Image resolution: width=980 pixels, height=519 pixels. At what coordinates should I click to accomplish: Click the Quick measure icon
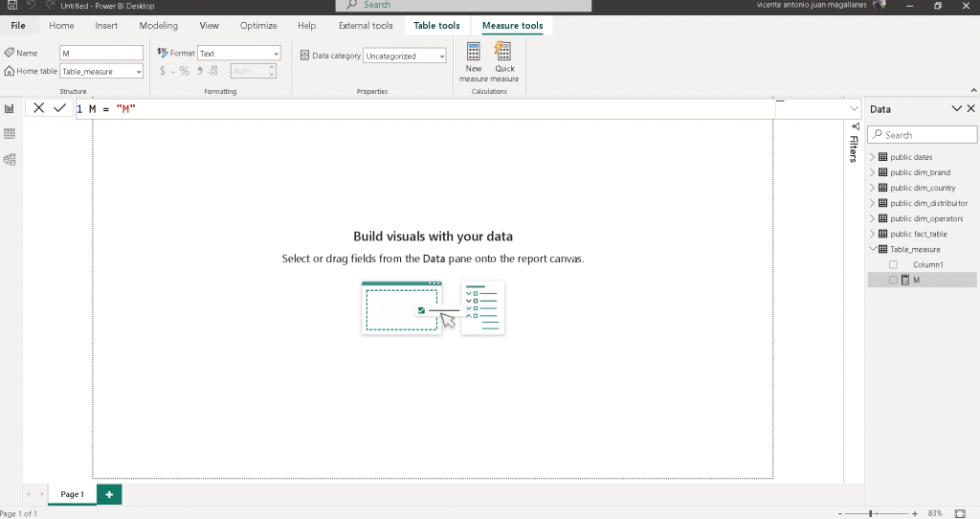[x=504, y=53]
